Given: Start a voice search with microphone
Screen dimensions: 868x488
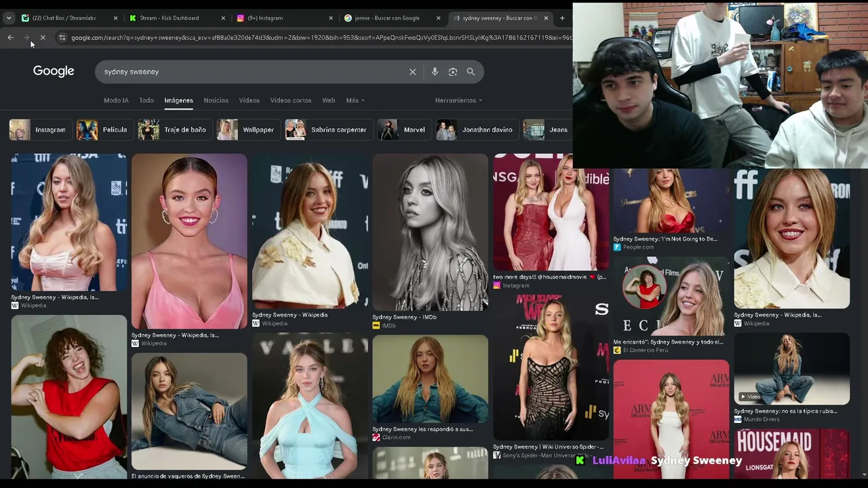Looking at the screenshot, I should [435, 72].
